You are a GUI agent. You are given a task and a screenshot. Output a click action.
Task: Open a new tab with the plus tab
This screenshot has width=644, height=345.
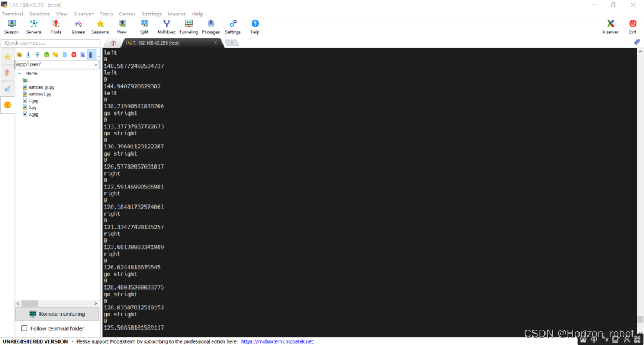point(231,43)
